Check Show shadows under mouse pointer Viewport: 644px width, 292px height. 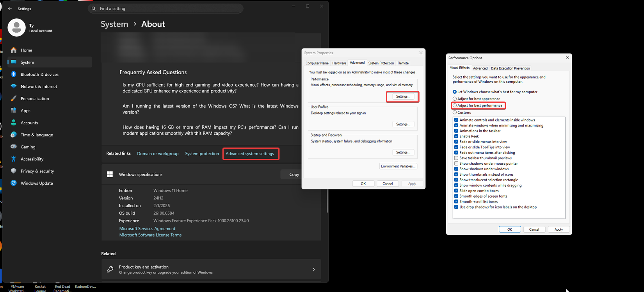tap(456, 164)
